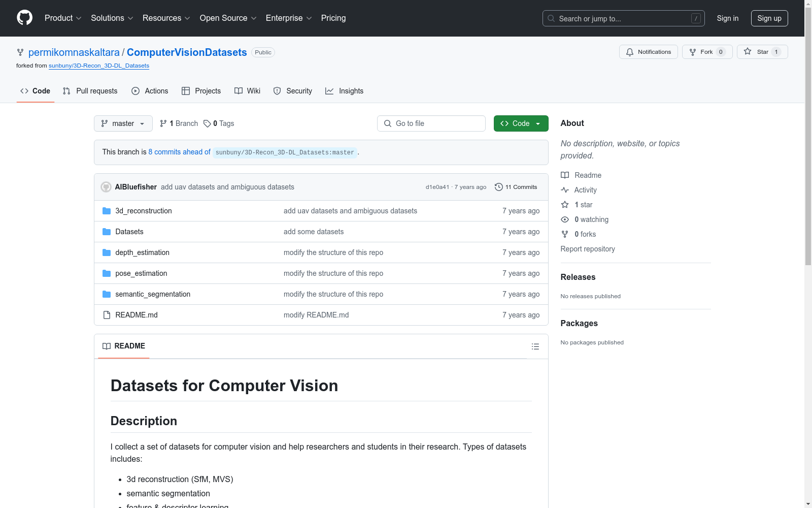Image resolution: width=812 pixels, height=508 pixels.
Task: Open the Actions tab
Action: pyautogui.click(x=150, y=91)
